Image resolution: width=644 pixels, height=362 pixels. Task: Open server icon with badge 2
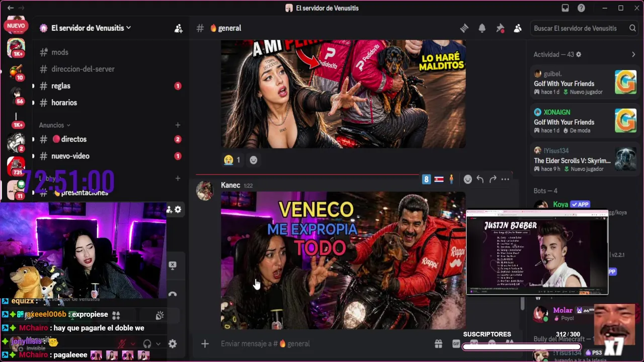16,142
